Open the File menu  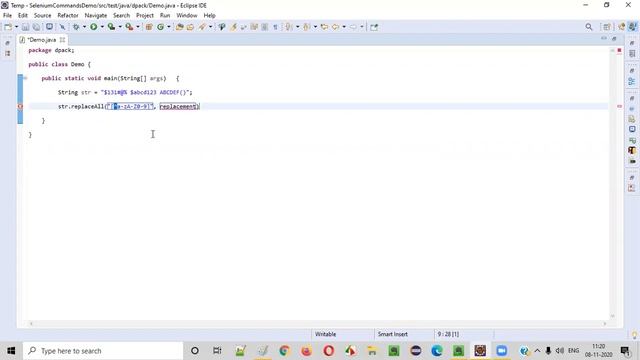tap(7, 16)
